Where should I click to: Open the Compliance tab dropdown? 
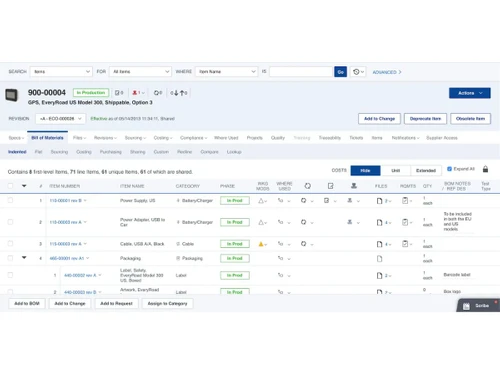[x=193, y=138]
